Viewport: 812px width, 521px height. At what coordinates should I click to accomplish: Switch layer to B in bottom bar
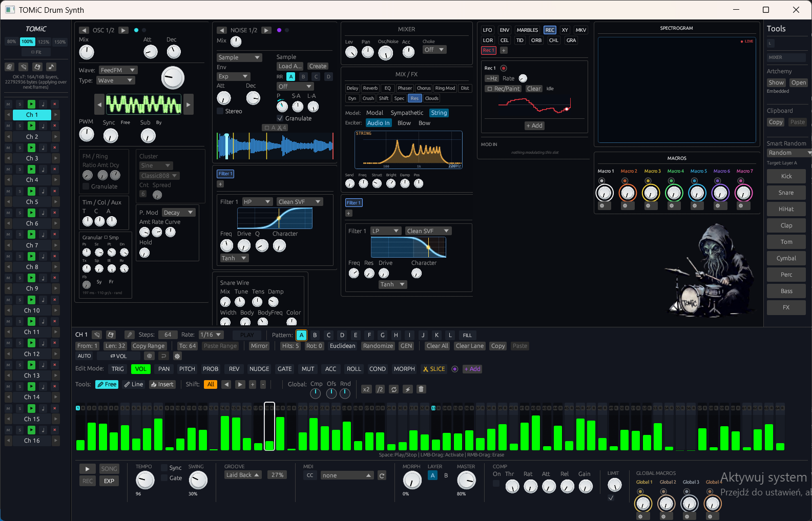pyautogui.click(x=446, y=475)
